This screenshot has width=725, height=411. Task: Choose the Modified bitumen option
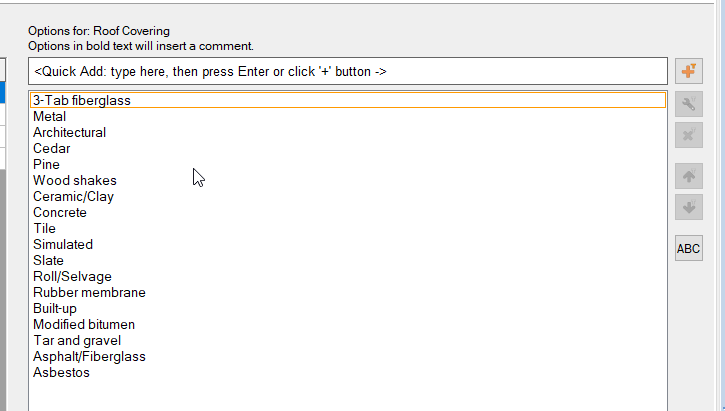pyautogui.click(x=84, y=325)
